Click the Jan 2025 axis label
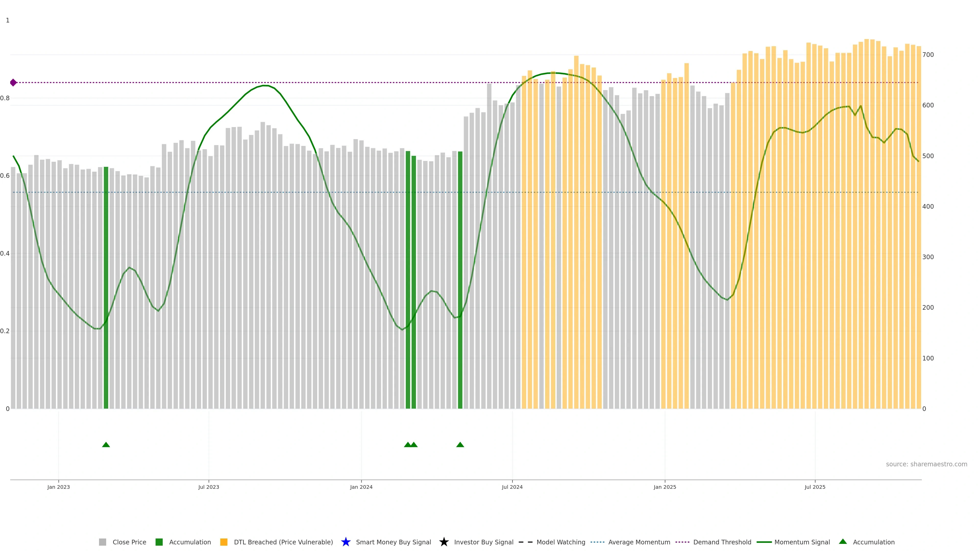The height and width of the screenshot is (551, 980). pos(665,487)
